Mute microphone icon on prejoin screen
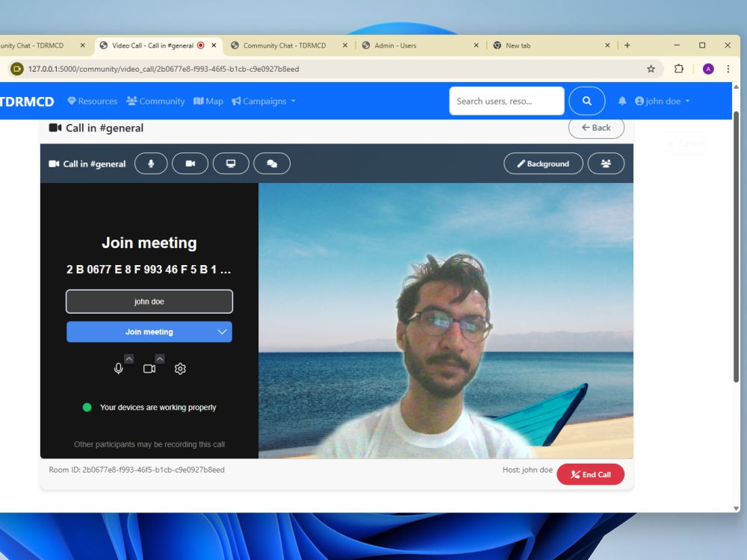Screen dimensions: 747x560 [118, 369]
